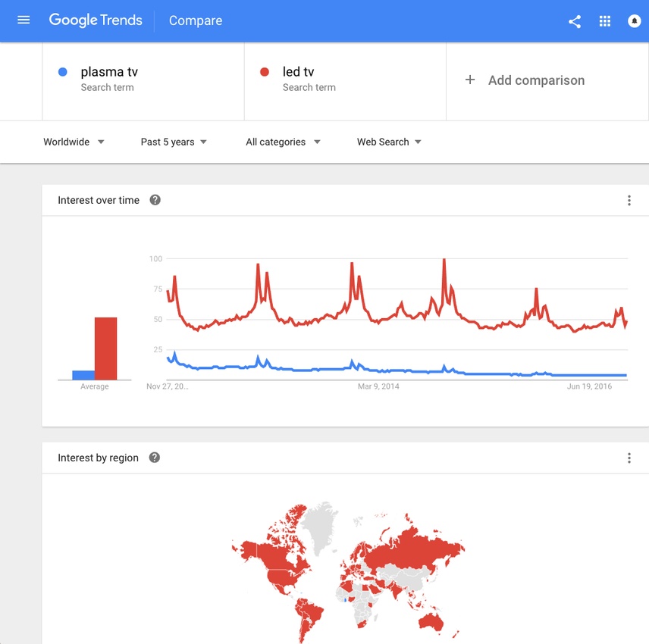Open help tooltip for Interest over time

[155, 199]
